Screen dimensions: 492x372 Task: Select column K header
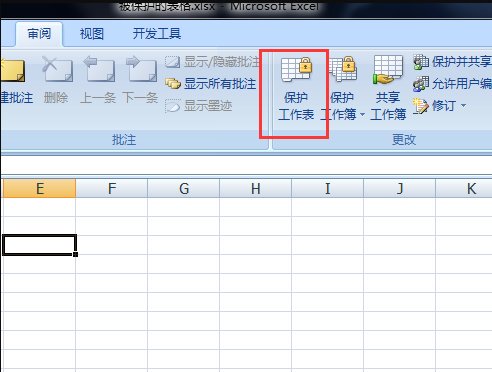464,189
